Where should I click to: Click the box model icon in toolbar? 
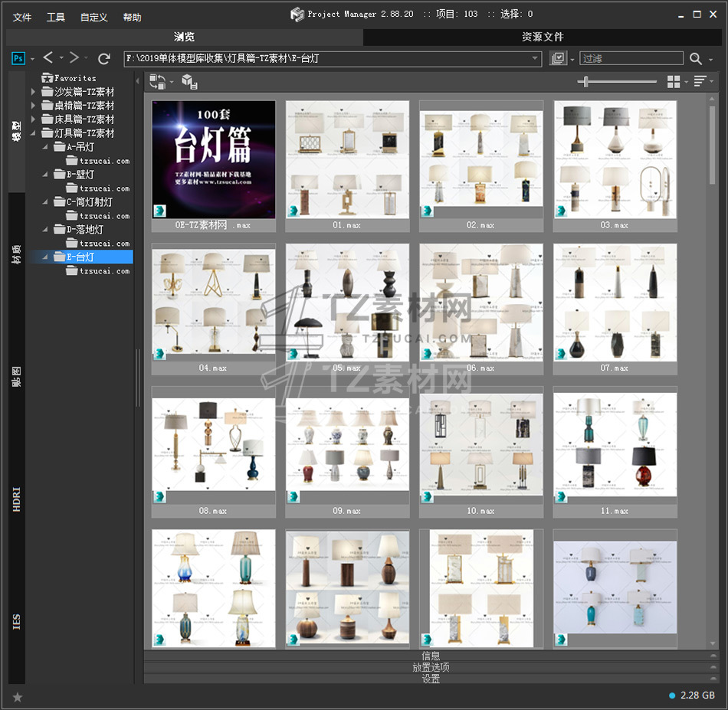[189, 81]
